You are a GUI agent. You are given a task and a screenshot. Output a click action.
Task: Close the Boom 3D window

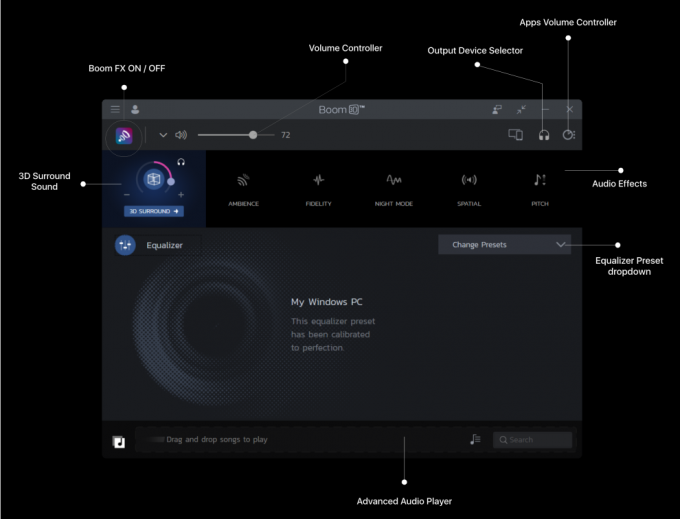[569, 109]
